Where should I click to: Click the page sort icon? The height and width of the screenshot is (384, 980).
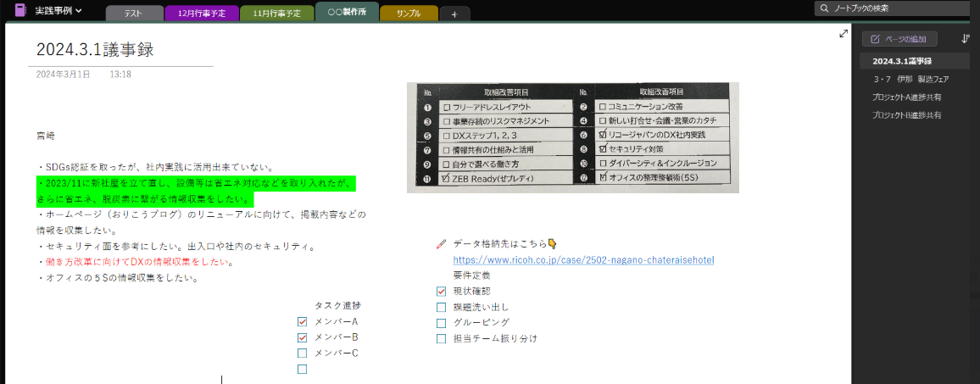click(965, 39)
